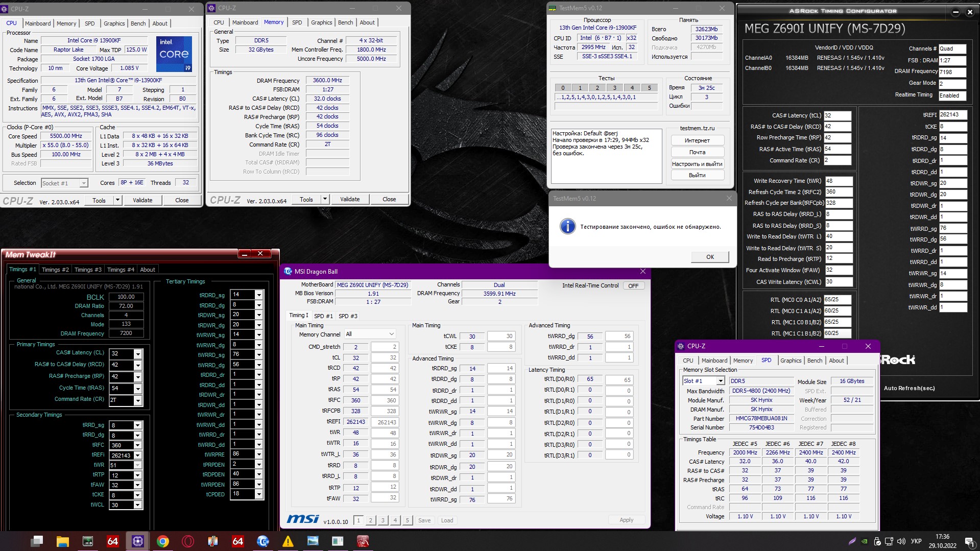This screenshot has width=980, height=551.
Task: Open the purple CPU-Z taskbar icon
Action: coord(137,541)
